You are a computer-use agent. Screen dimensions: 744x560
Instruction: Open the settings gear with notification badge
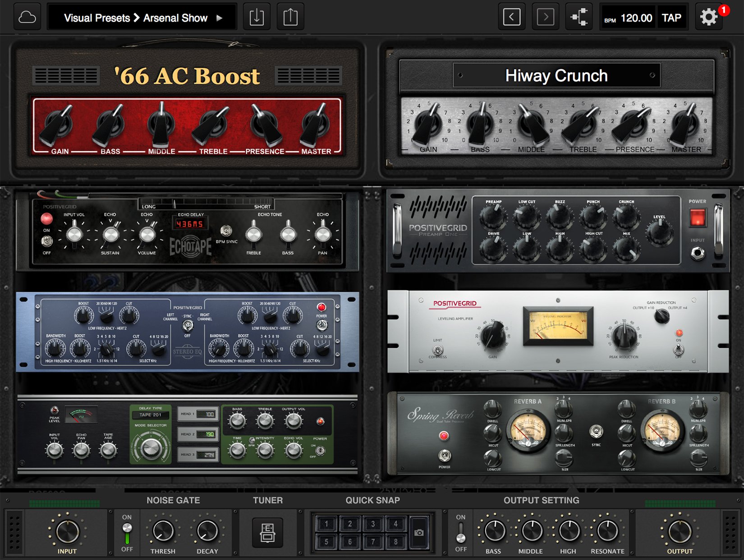pyautogui.click(x=708, y=17)
